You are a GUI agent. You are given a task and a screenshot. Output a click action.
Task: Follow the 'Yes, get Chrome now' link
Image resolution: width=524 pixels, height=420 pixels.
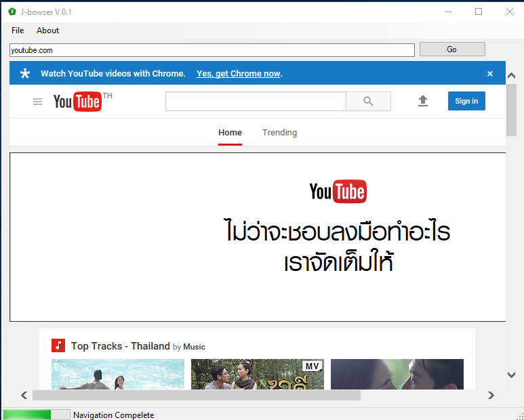[x=239, y=73]
